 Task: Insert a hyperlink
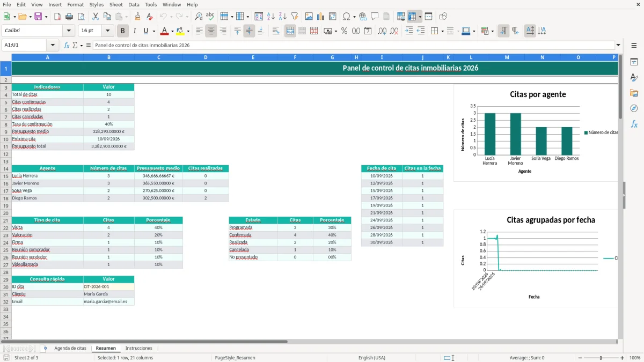[x=363, y=17]
